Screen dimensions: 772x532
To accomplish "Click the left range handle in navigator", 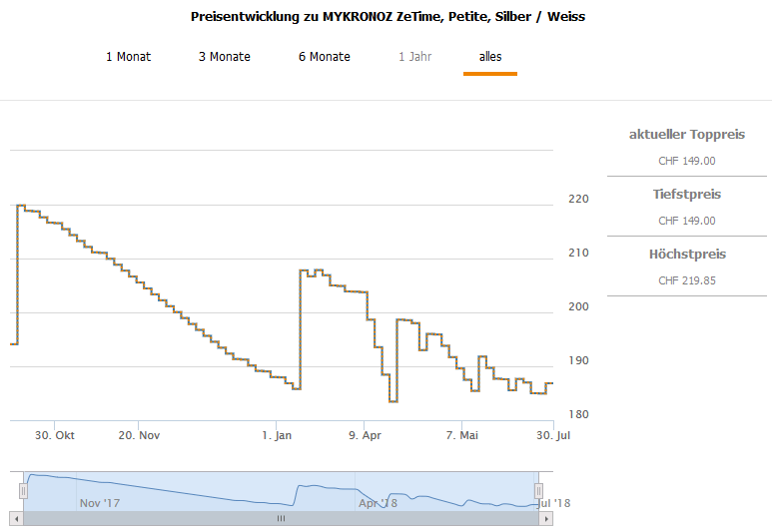I will coord(24,490).
